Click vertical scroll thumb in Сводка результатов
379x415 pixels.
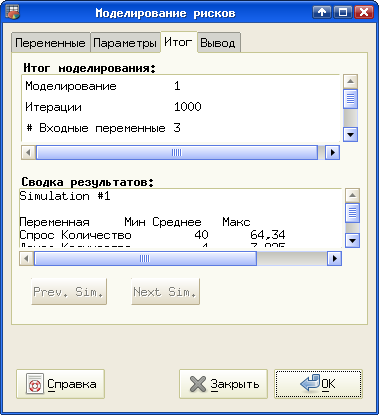[352, 213]
